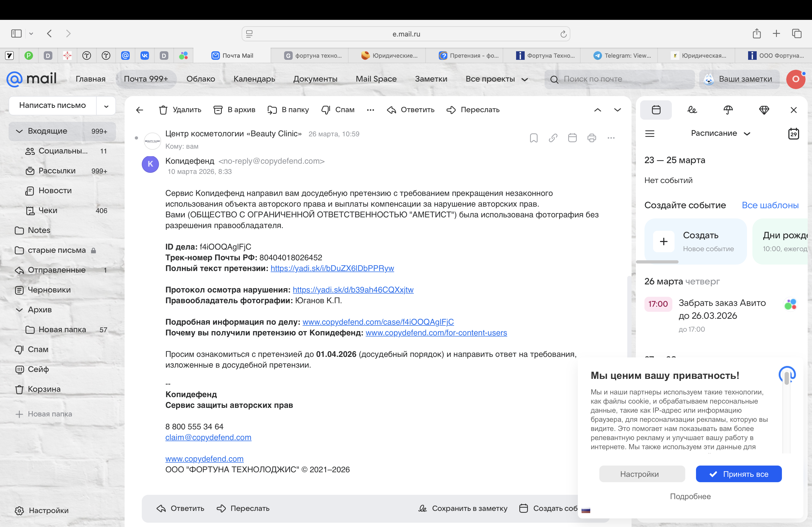Show the tab overview icon
The width and height of the screenshot is (812, 527).
(797, 33)
